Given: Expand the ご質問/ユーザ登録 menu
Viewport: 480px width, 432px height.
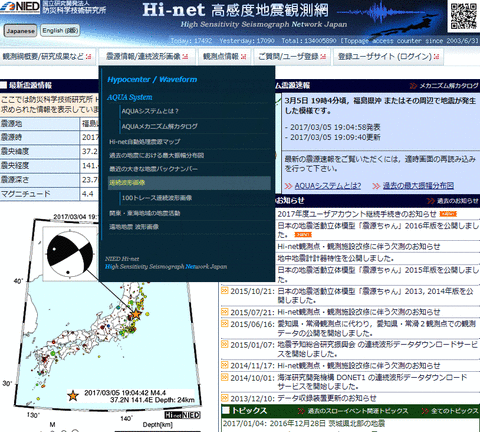Looking at the screenshot, I should tap(292, 56).
